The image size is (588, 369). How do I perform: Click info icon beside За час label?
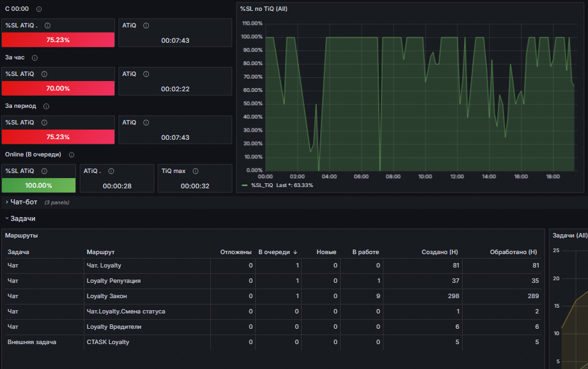[x=35, y=57]
